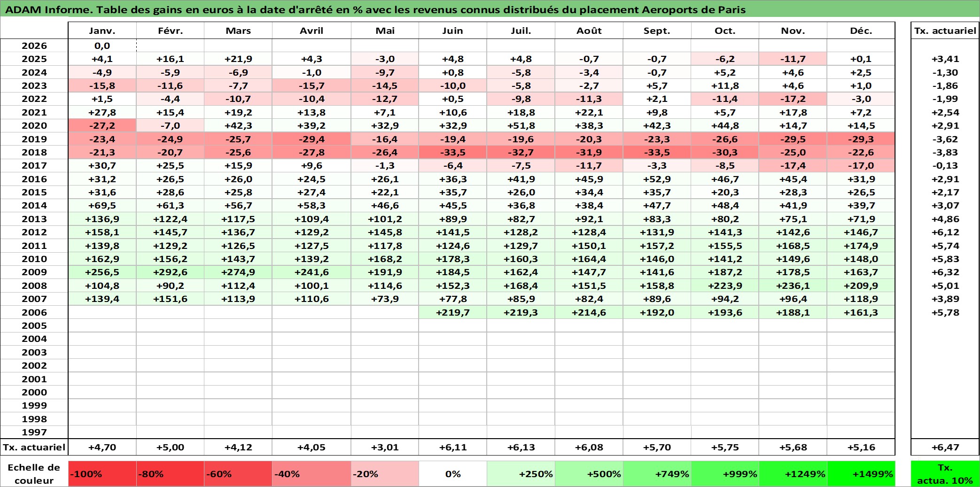
Task: Click the +1499% bright green swatch
Action: [861, 474]
